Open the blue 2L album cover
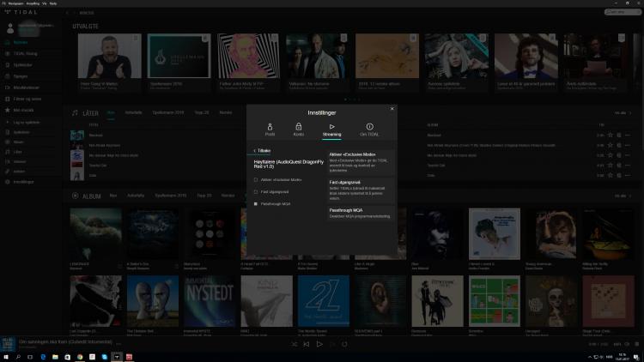This screenshot has width=644, height=362. (x=324, y=301)
